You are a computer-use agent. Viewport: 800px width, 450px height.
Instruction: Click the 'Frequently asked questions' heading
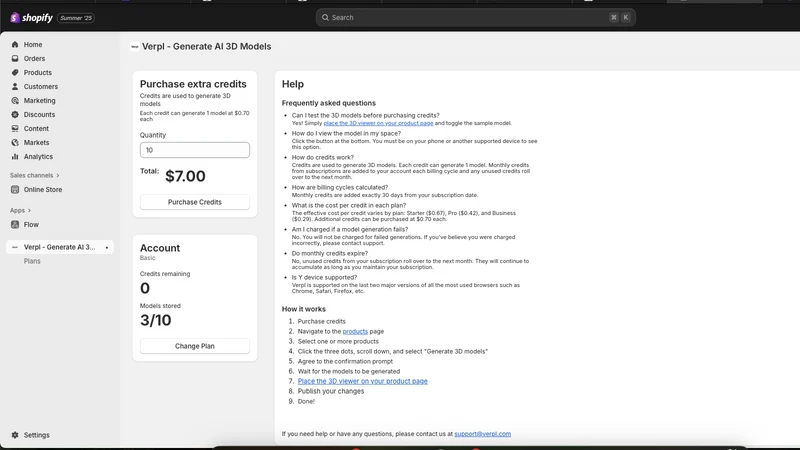pyautogui.click(x=329, y=103)
